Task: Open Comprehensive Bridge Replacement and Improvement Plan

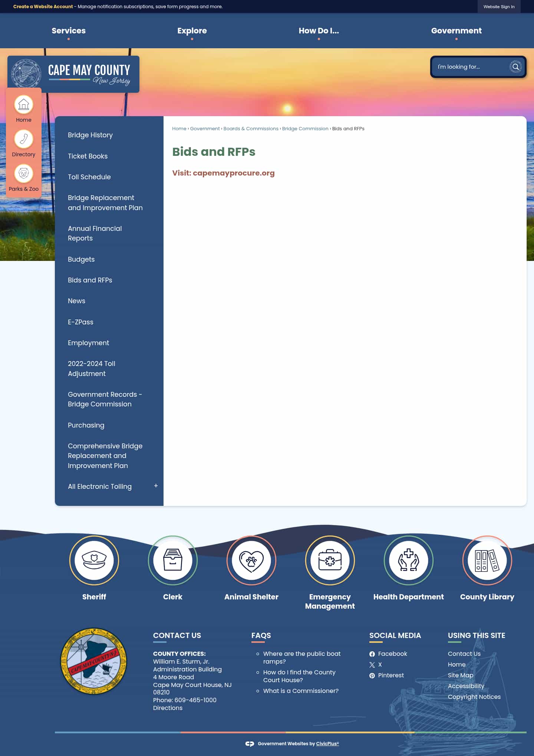Action: point(105,456)
